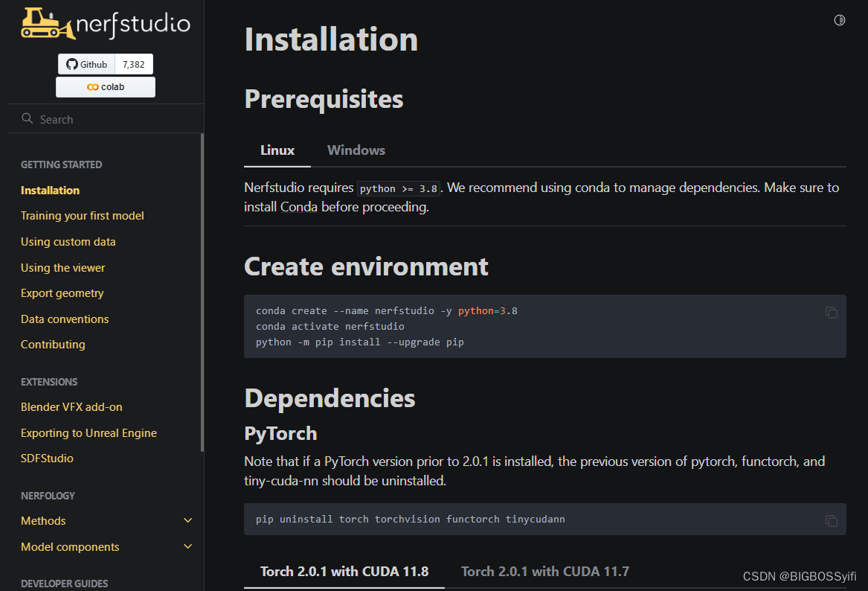
Task: Go to Training your first model
Action: pos(83,215)
